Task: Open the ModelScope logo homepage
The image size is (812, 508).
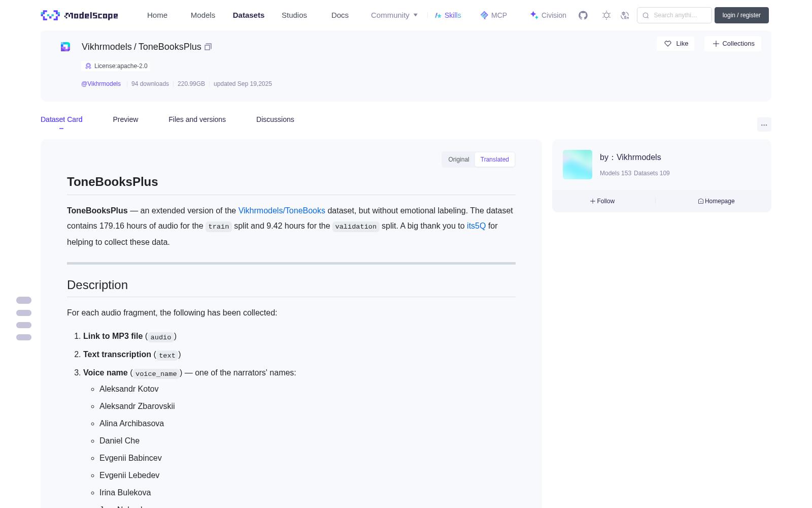Action: 79,15
